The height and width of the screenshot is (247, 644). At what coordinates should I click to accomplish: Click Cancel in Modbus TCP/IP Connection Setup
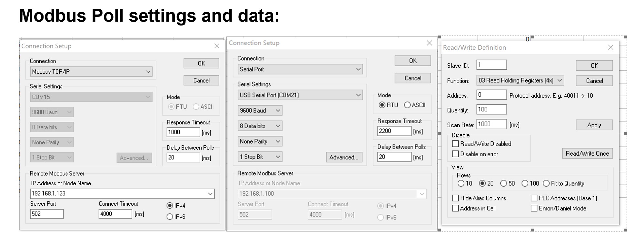coord(201,80)
